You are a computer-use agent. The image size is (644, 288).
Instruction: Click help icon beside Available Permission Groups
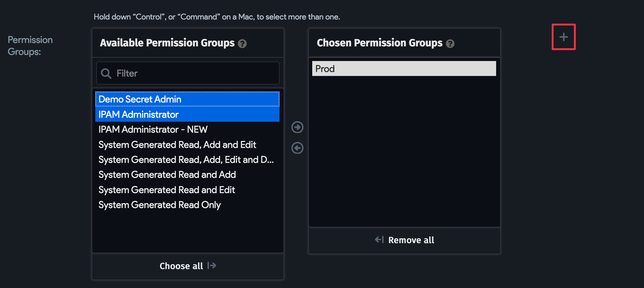pyautogui.click(x=242, y=44)
